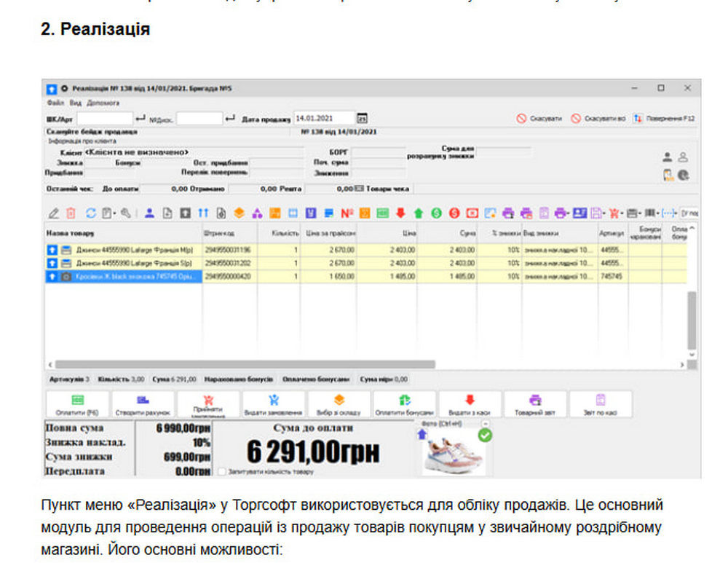Select the client (person) icon on the toolbar
This screenshot has width=728, height=563.
click(149, 212)
